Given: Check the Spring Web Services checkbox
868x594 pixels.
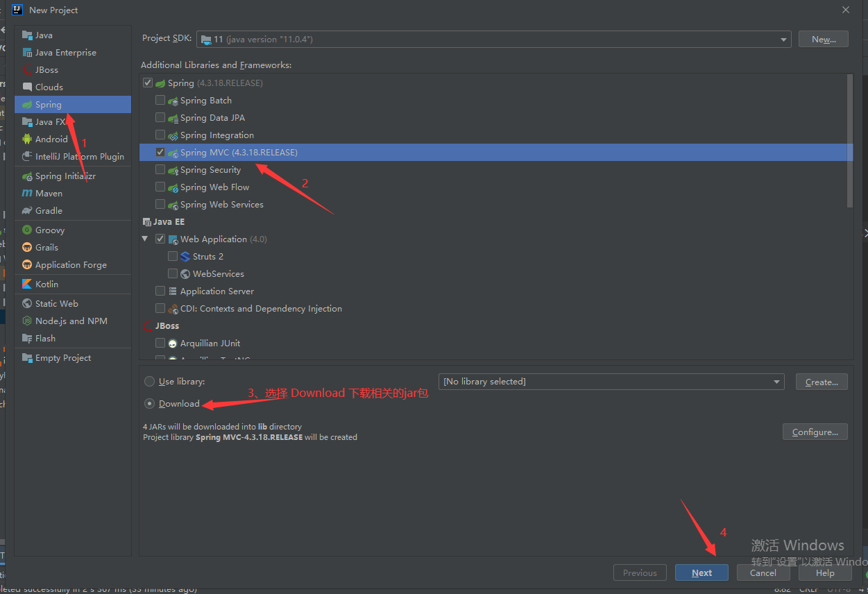Looking at the screenshot, I should tap(160, 205).
